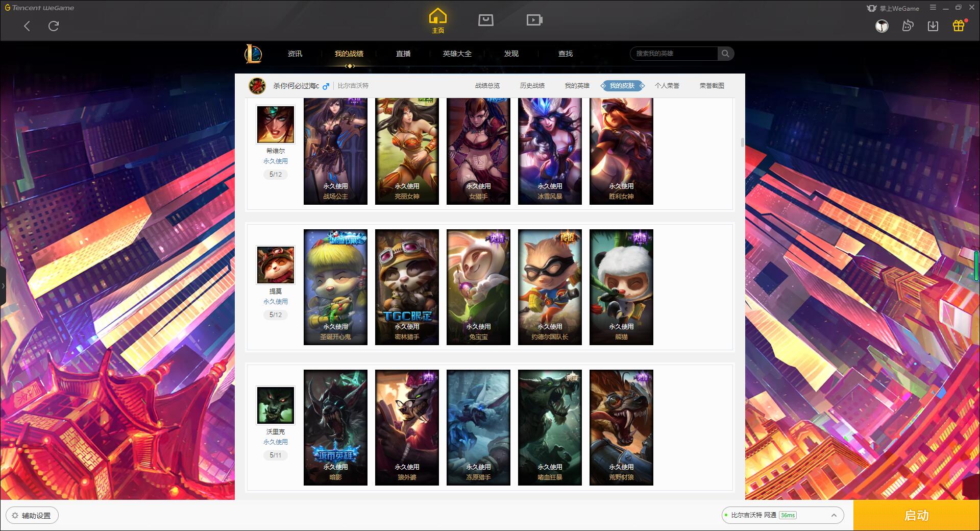Open the 发现 tab
The width and height of the screenshot is (980, 531).
pyautogui.click(x=511, y=54)
